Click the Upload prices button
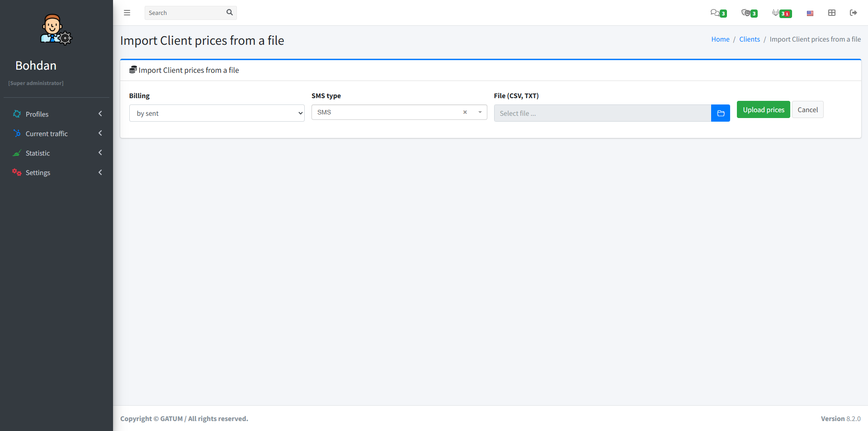The height and width of the screenshot is (431, 868). 763,109
